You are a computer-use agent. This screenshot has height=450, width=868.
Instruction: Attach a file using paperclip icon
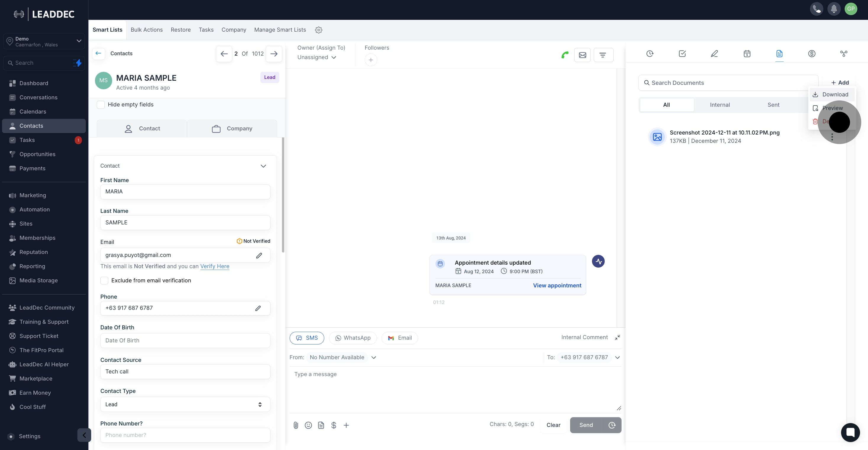[x=296, y=425]
